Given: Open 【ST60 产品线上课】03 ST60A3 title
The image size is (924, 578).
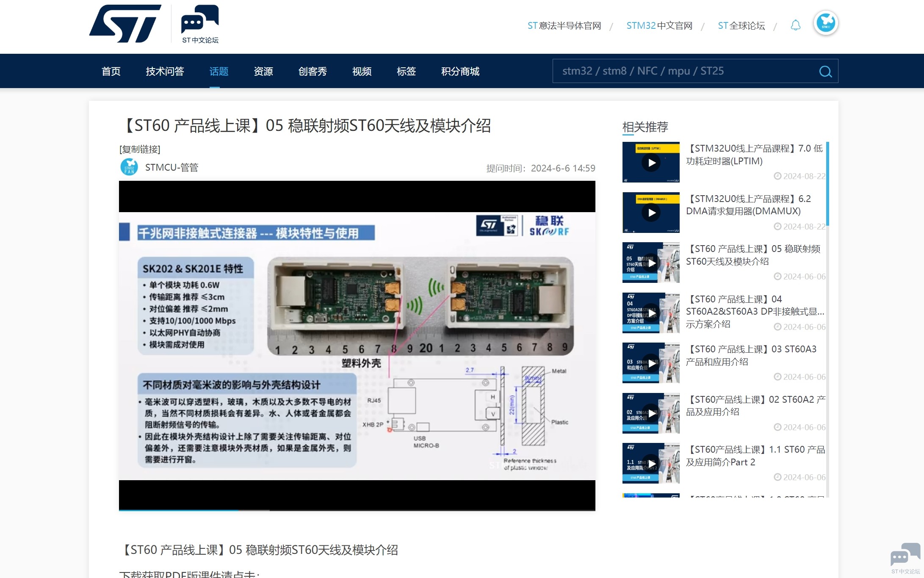Looking at the screenshot, I should click(x=751, y=355).
